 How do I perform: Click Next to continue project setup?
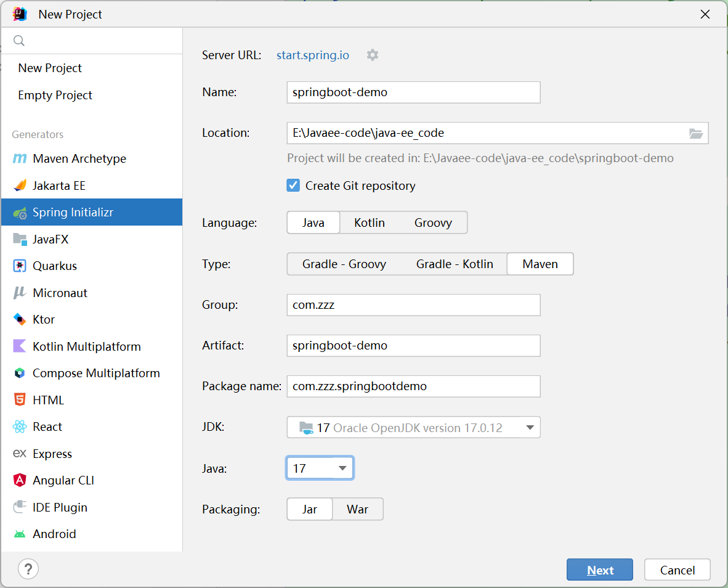(x=599, y=570)
